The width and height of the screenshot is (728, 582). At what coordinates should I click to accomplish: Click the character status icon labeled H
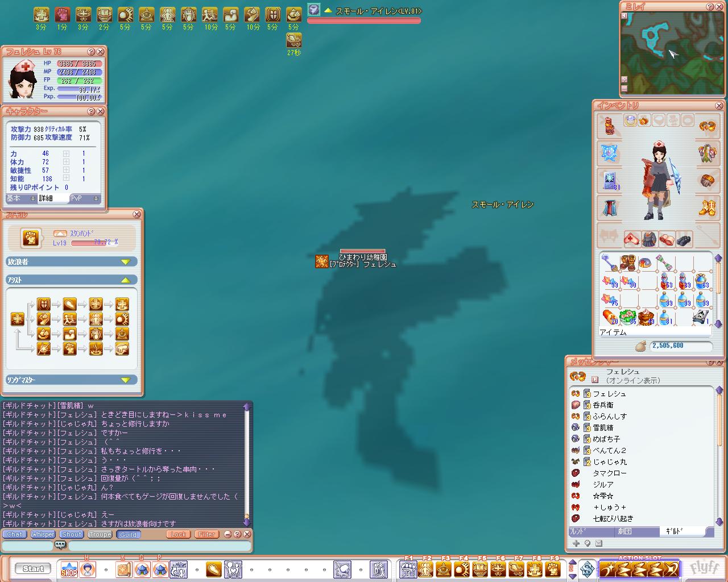(x=88, y=569)
